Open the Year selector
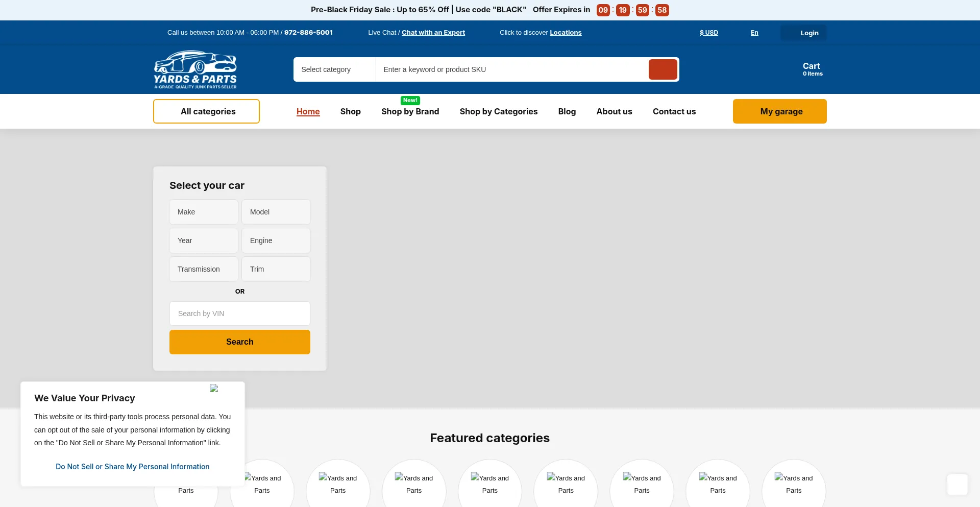This screenshot has width=980, height=507. (204, 240)
